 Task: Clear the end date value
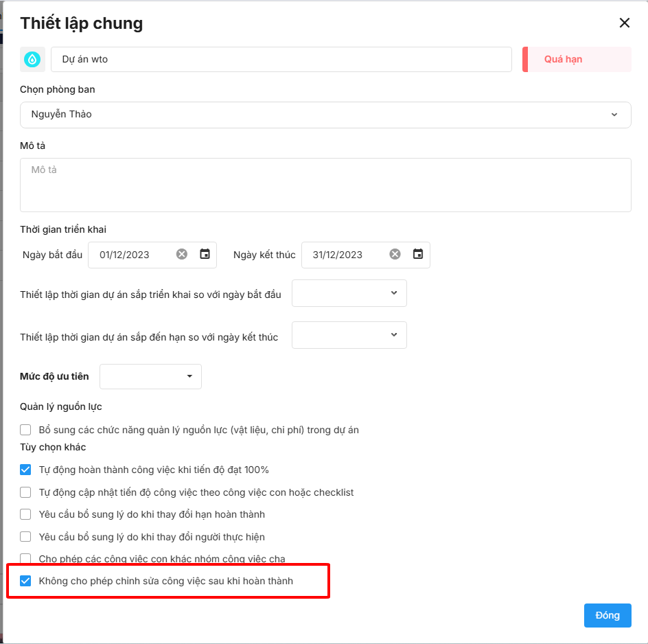tap(395, 254)
